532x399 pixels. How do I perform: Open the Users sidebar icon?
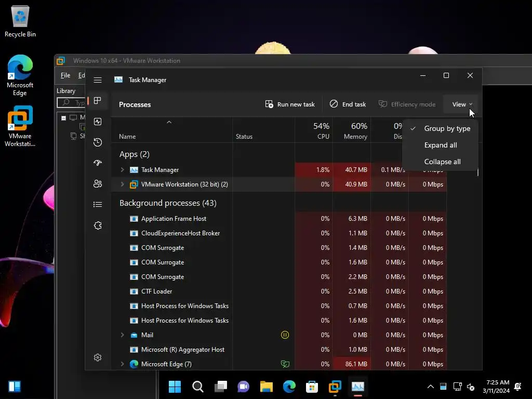click(98, 184)
